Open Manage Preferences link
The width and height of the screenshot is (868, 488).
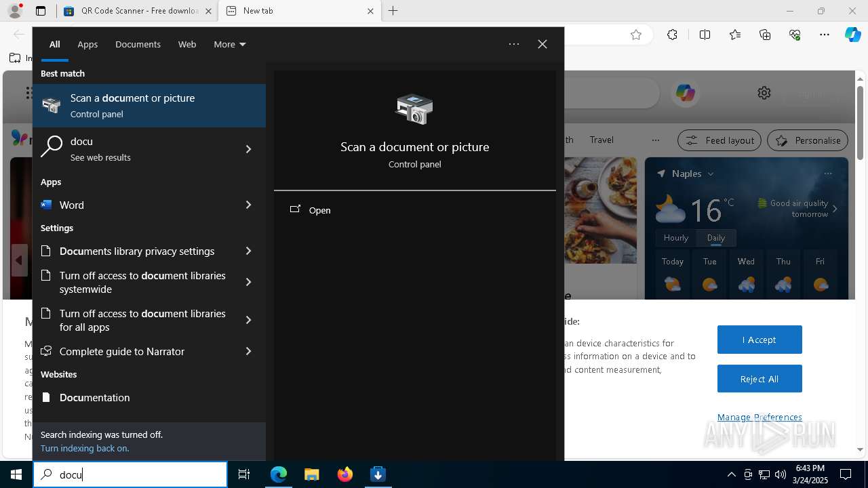(759, 417)
